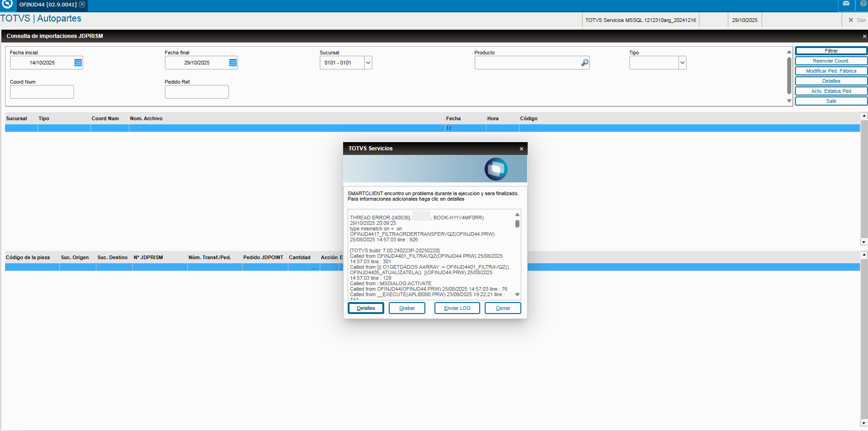868x431 pixels.
Task: Click the Fecha column header
Action: point(453,118)
